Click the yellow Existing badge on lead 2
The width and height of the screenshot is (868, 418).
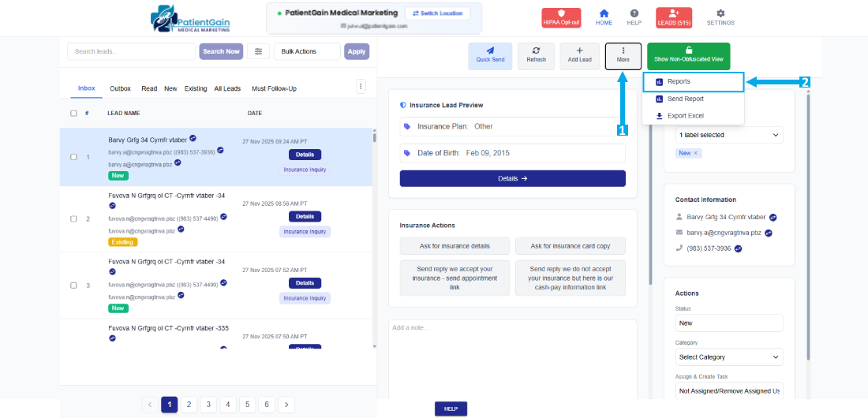[x=123, y=242]
